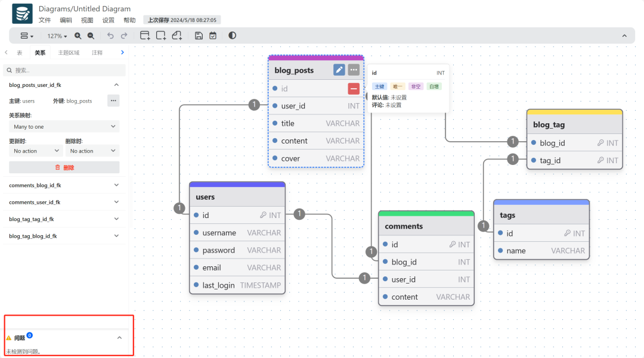The image size is (644, 358).
Task: Switch to the 主题区域 tab
Action: 69,52
